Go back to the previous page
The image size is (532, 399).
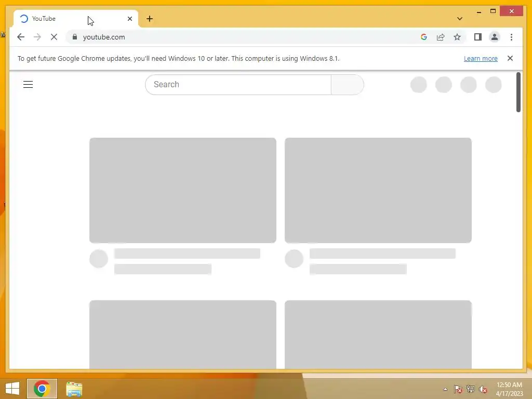[21, 37]
